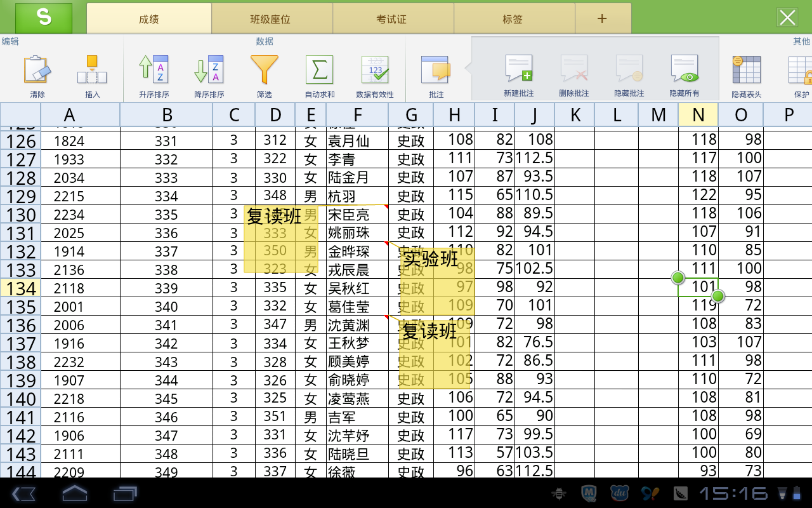Apply 自动求和 auto sum

pyautogui.click(x=319, y=70)
